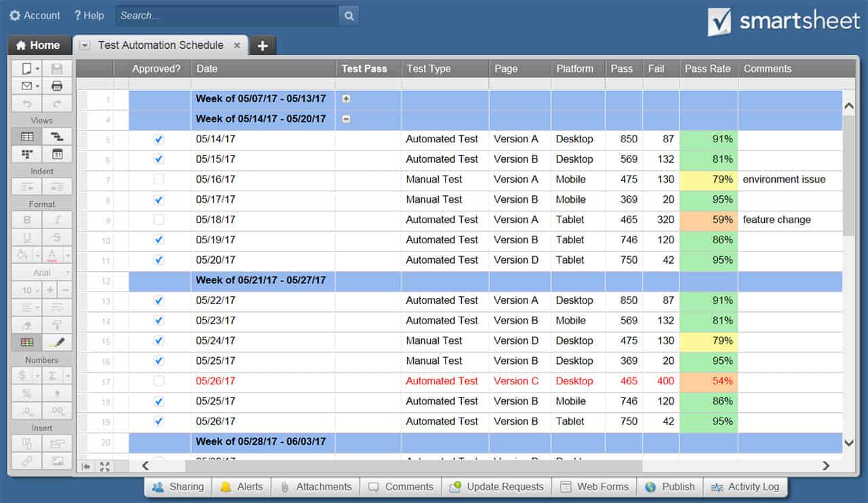Click the Help link
868x503 pixels.
89,16
